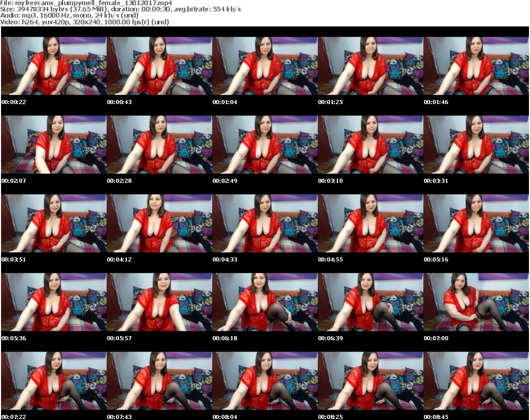The image size is (530, 420).
Task: Select the thumbnail frame at 00:00:22
Action: (x=54, y=66)
